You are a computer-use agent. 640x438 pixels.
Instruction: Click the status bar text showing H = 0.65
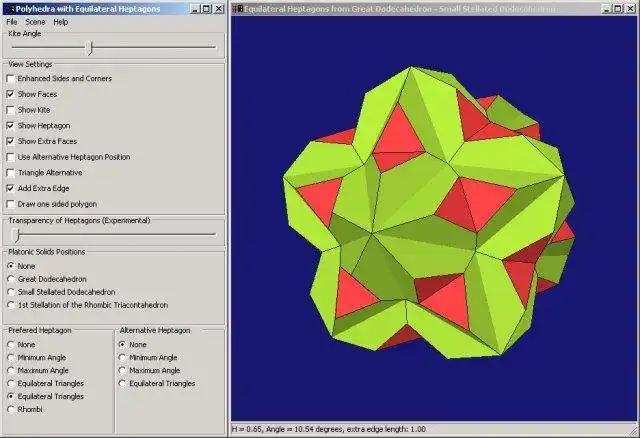click(x=329, y=429)
